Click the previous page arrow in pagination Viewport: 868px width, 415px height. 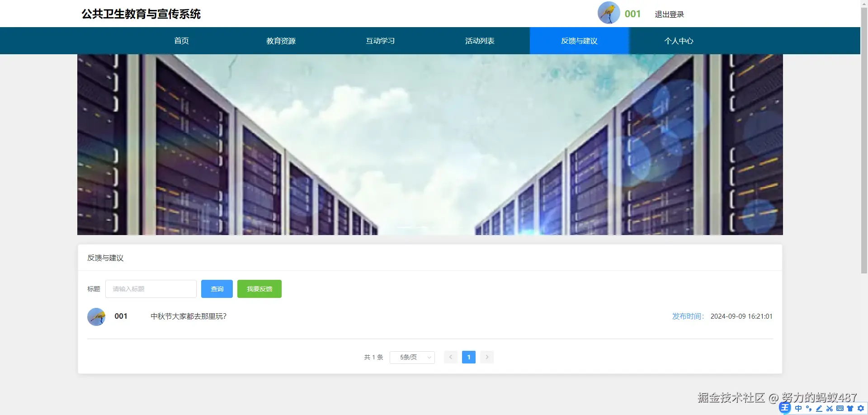(x=451, y=357)
